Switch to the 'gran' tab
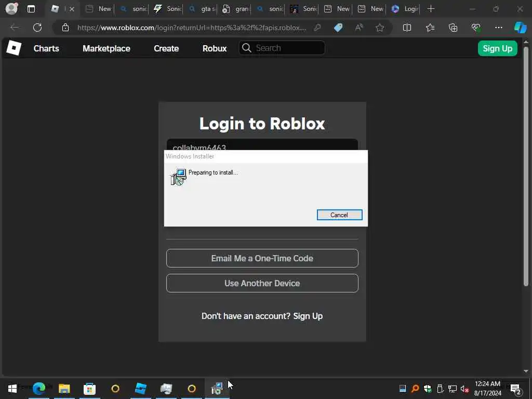This screenshot has height=399, width=532. pos(236,9)
